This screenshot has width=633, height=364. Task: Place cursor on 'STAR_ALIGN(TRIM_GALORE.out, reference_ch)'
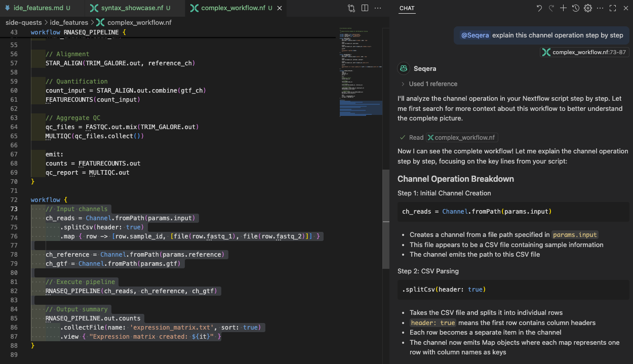pyautogui.click(x=120, y=63)
